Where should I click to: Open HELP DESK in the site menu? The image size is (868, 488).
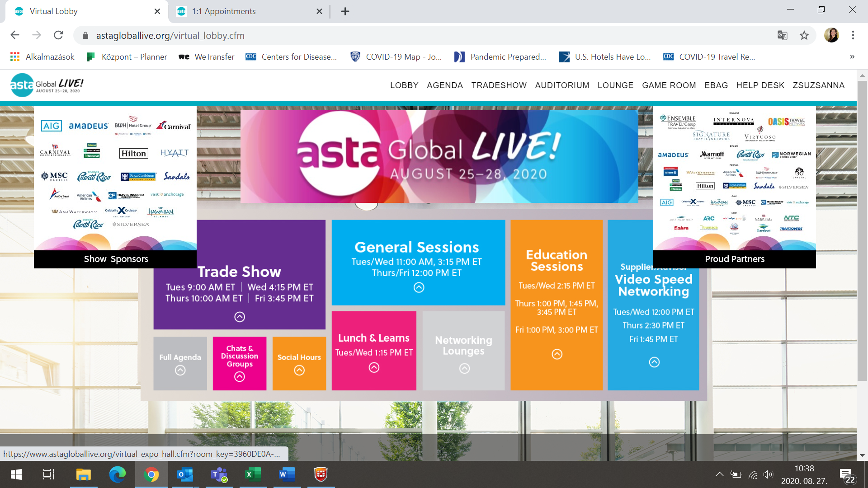760,85
